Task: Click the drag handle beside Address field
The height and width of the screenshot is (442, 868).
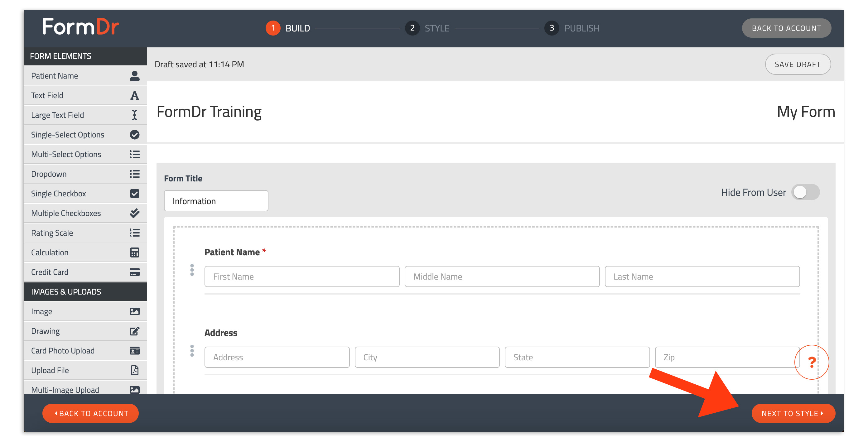Action: click(x=192, y=351)
